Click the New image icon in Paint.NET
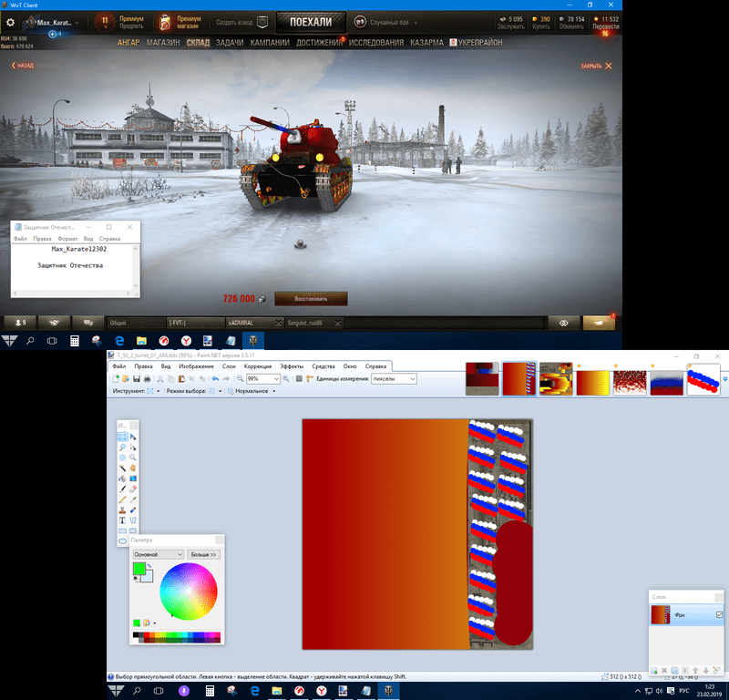729x700 pixels. click(117, 379)
